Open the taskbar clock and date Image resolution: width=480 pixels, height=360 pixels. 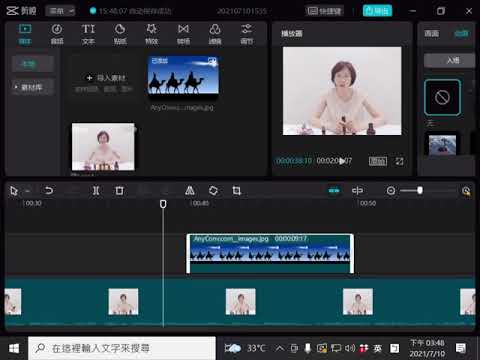pyautogui.click(x=427, y=348)
